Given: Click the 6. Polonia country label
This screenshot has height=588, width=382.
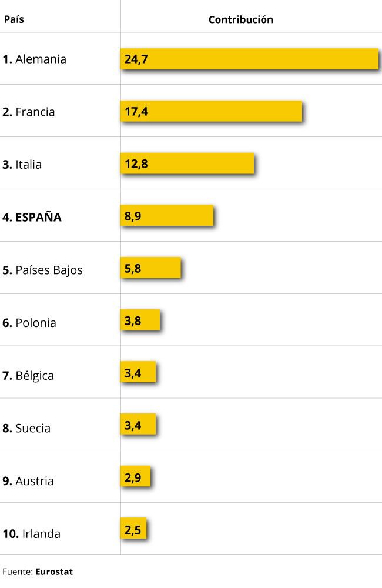Looking at the screenshot, I should pyautogui.click(x=29, y=322).
